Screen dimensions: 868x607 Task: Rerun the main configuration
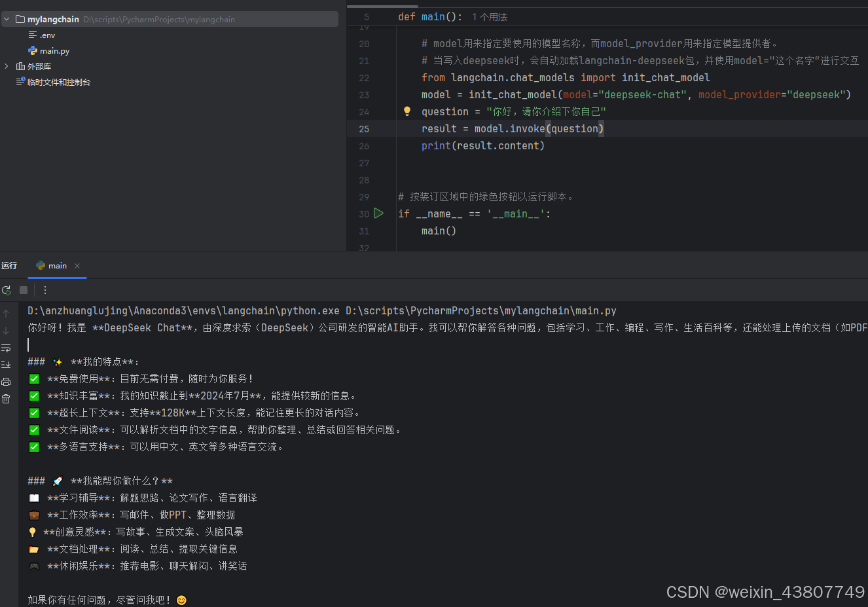7,290
